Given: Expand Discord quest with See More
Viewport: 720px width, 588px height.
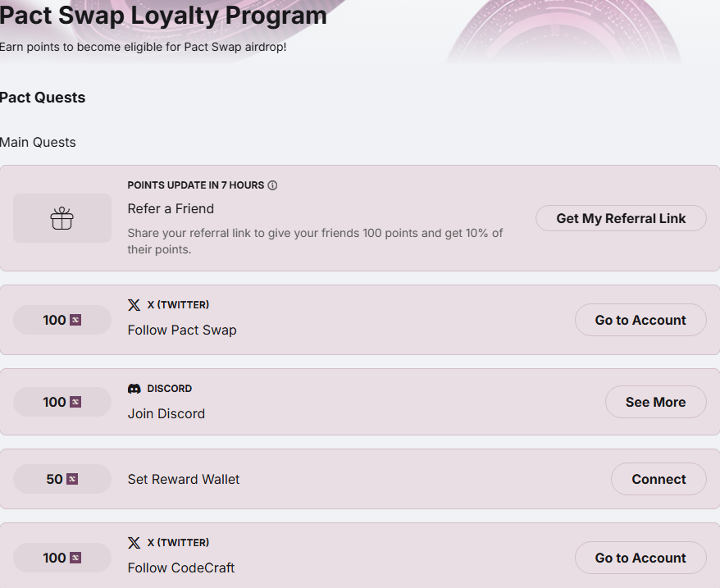Looking at the screenshot, I should (655, 402).
